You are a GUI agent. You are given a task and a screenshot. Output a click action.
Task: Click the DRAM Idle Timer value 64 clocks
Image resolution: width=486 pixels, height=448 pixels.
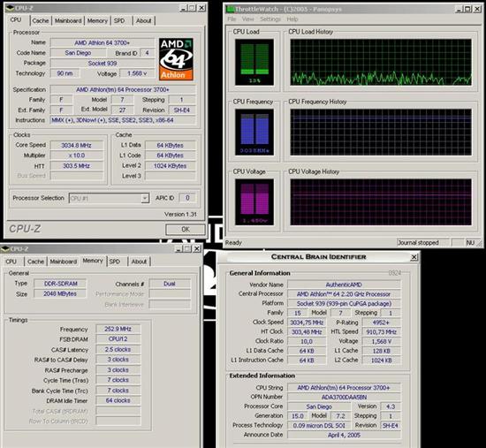[118, 400]
